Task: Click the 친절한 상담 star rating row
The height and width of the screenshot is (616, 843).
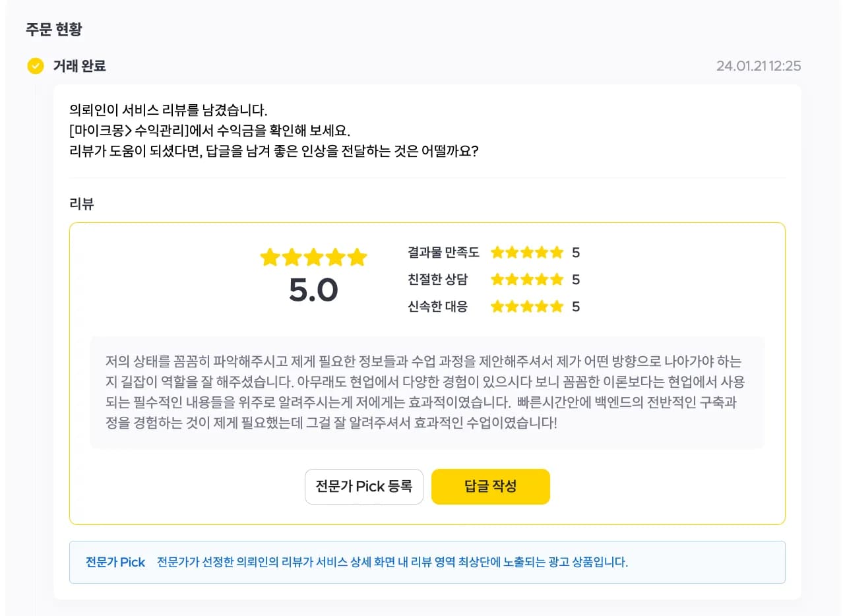Action: coord(493,280)
